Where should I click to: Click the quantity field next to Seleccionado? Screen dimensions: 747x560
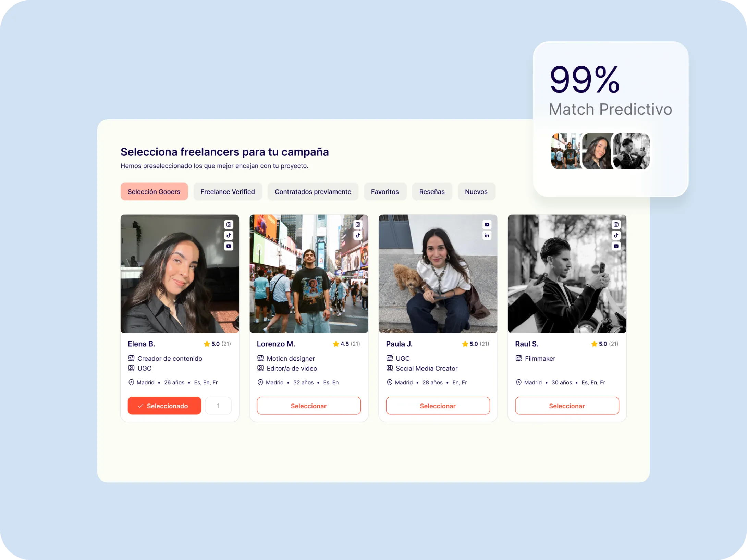[218, 406]
